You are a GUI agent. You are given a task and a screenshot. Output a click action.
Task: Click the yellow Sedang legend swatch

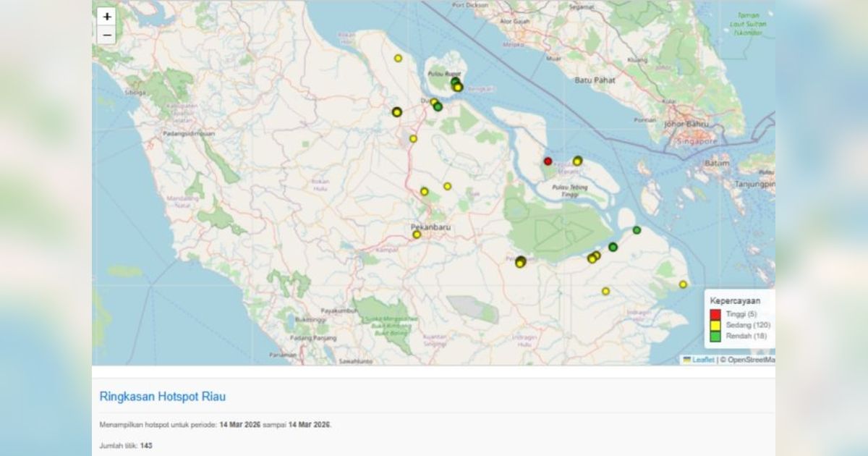(x=715, y=325)
